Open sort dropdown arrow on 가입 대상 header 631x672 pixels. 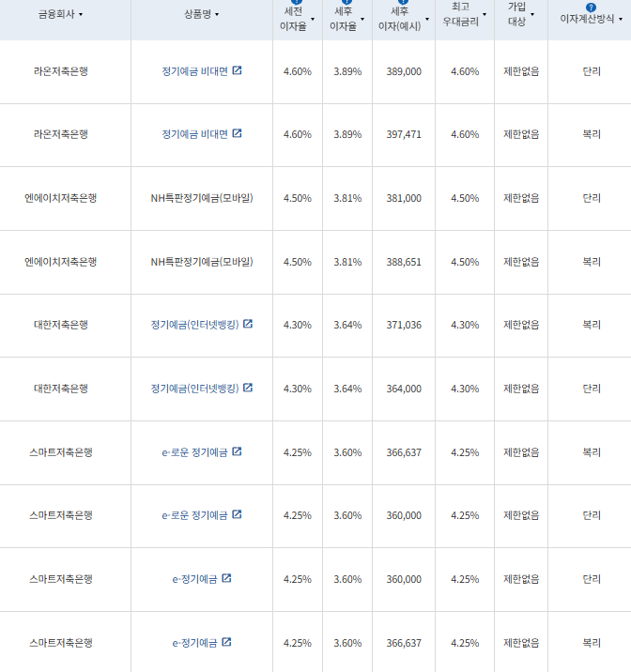click(x=532, y=15)
